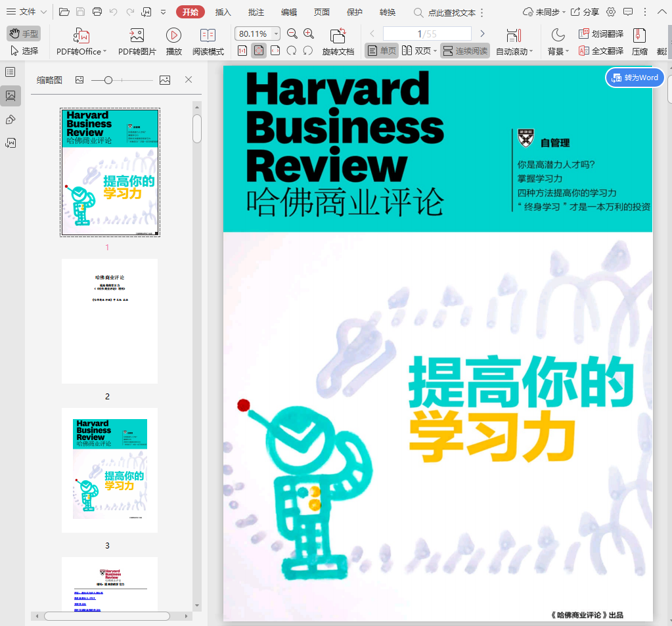Viewport: 672px width, 626px height.
Task: Toggle 连续阅读 continuous reading
Action: click(x=465, y=51)
